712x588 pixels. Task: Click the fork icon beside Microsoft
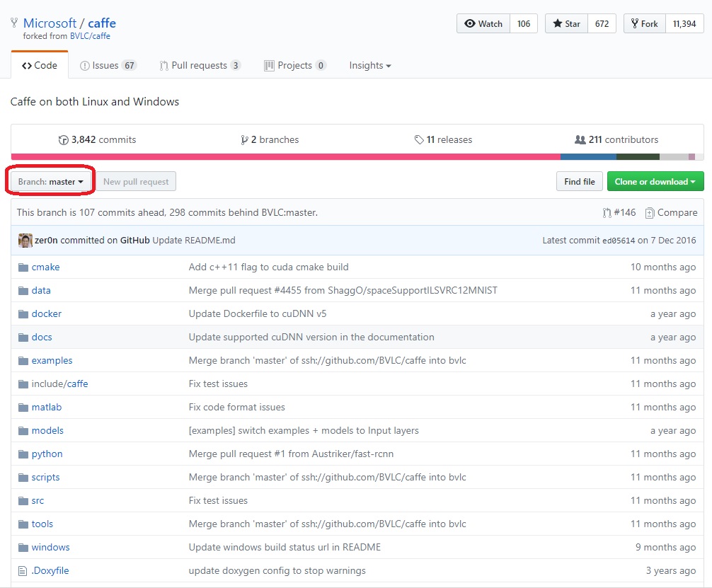pyautogui.click(x=14, y=23)
